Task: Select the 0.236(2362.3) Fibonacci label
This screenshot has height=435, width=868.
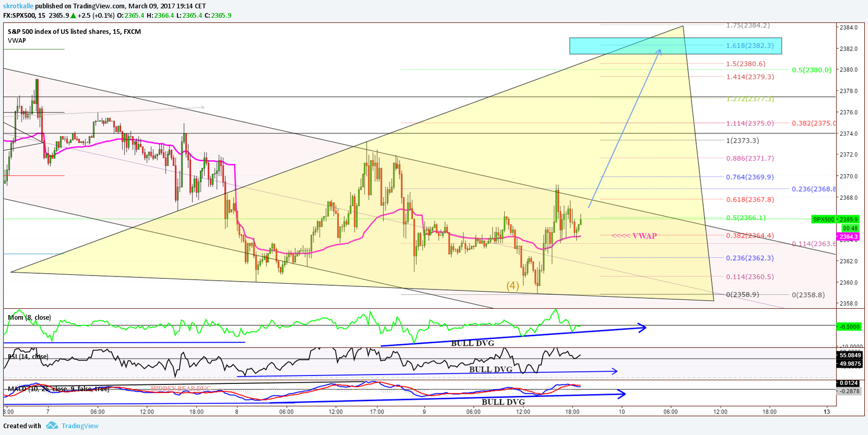Action: pyautogui.click(x=750, y=258)
